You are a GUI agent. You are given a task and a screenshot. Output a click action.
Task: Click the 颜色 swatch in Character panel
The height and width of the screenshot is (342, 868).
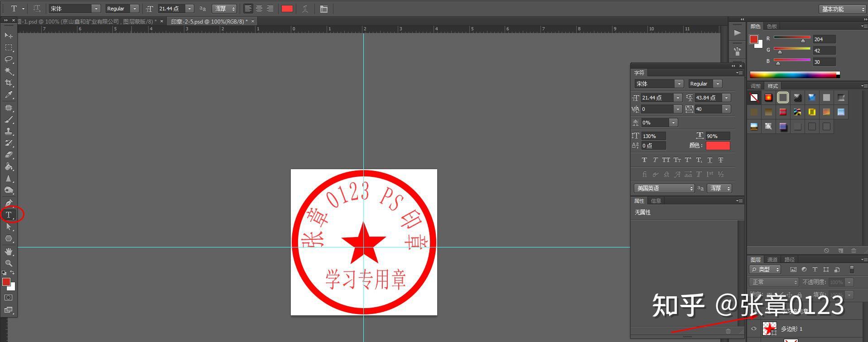[x=718, y=146]
